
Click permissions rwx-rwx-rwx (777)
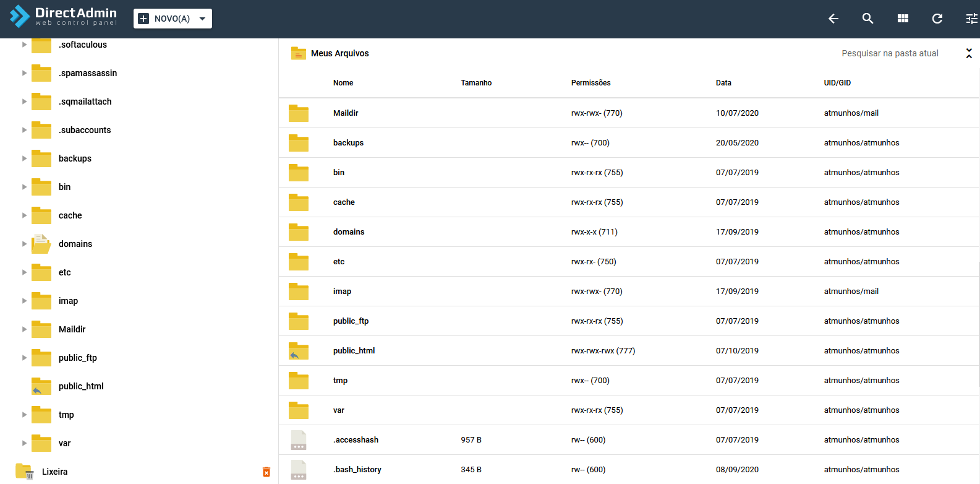603,350
